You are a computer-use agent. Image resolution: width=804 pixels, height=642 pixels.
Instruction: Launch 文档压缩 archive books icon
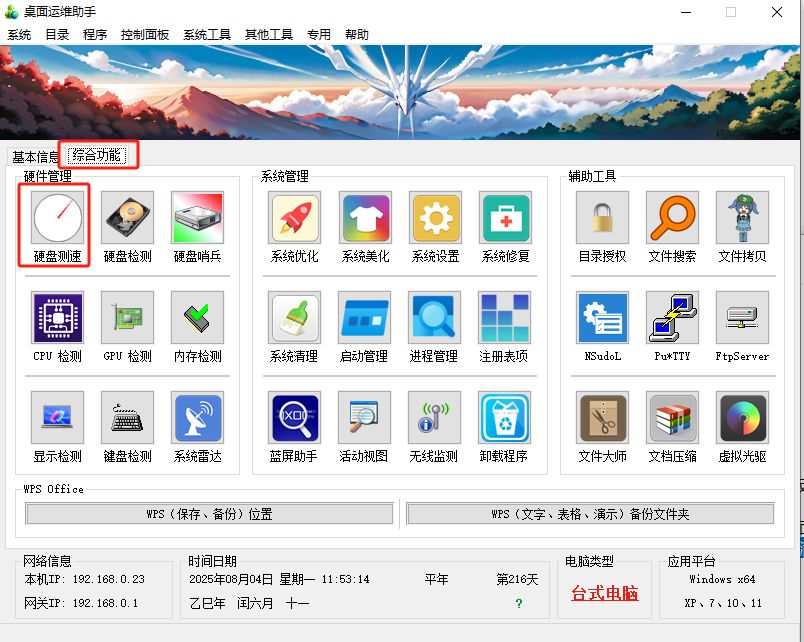click(672, 417)
